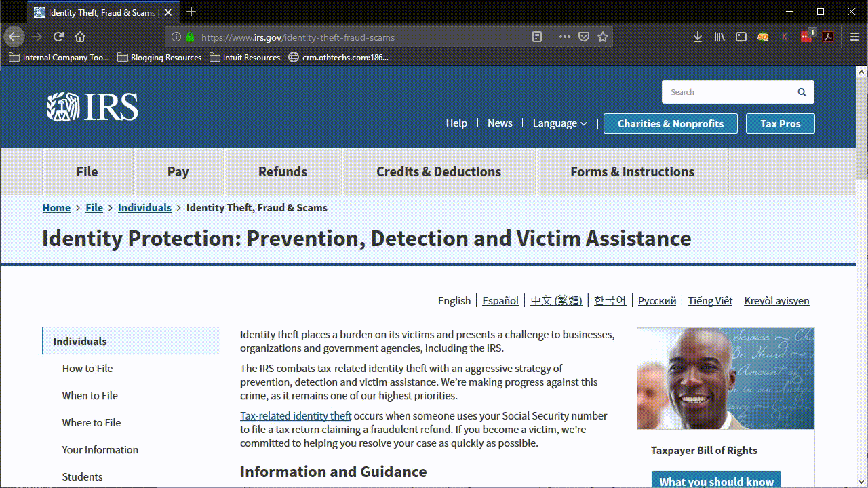Switch page language to 中文 (繁體)
This screenshot has width=868, height=488.
[556, 301]
